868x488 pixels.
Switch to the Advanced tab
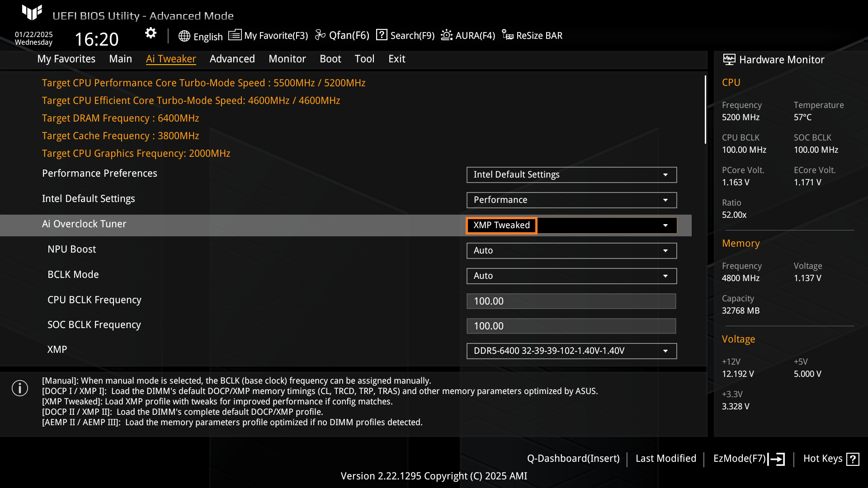(x=232, y=59)
